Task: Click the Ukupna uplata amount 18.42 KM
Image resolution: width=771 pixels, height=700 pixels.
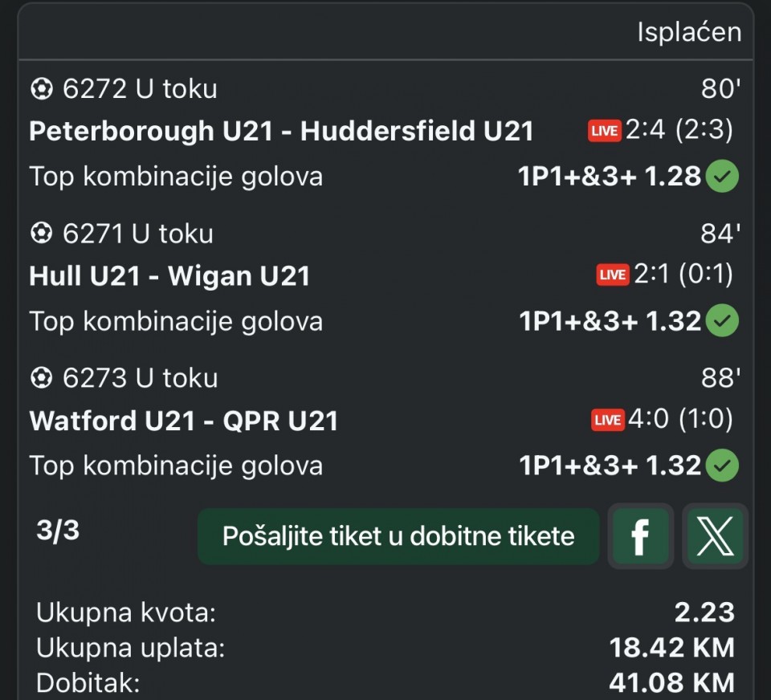Action: [x=671, y=647]
